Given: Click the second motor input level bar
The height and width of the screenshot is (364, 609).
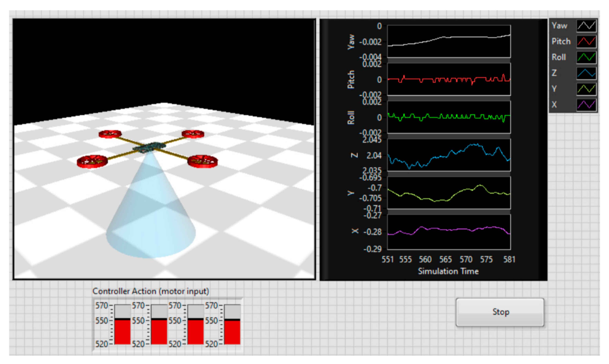Looking at the screenshot, I should [x=159, y=332].
